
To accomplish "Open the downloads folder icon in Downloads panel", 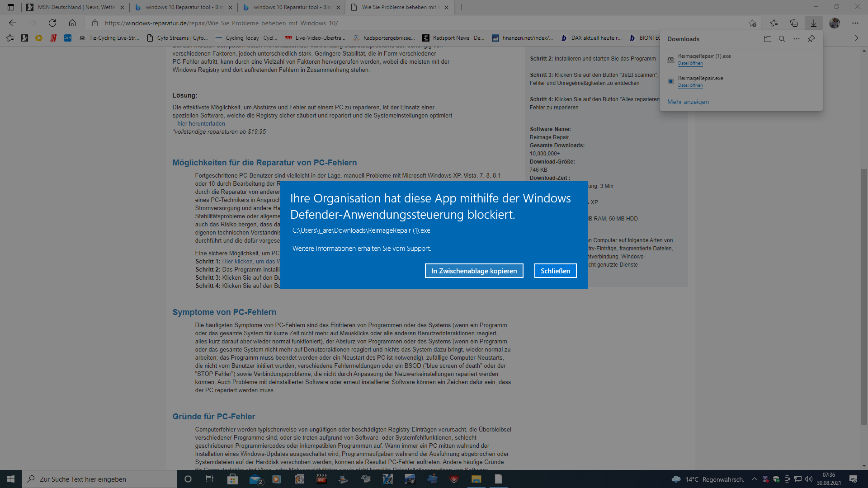I will pos(768,39).
